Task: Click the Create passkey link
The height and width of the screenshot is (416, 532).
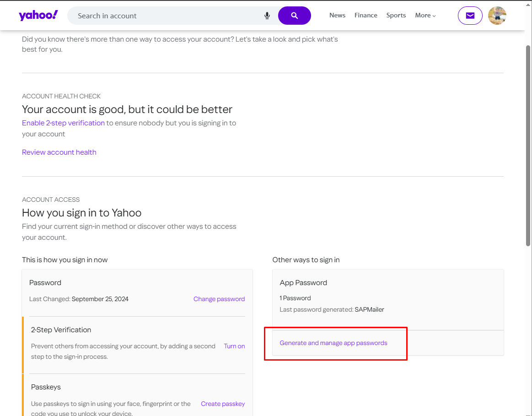Action: pyautogui.click(x=223, y=404)
